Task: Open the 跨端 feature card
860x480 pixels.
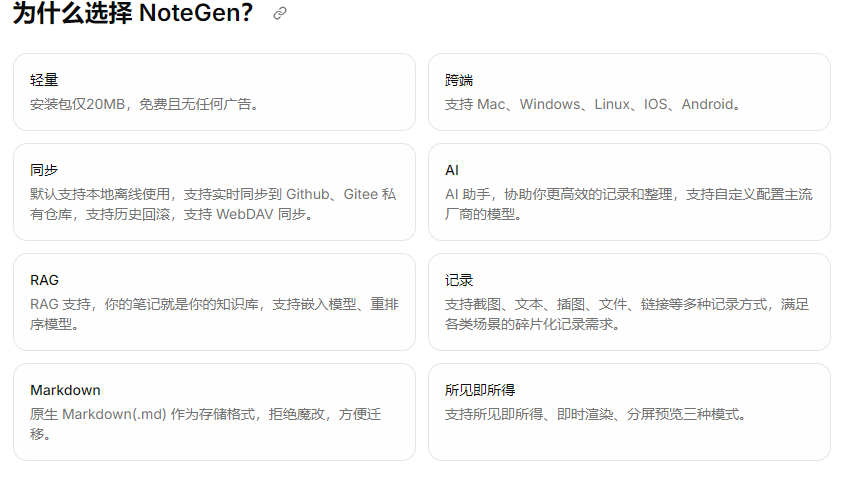Action: [x=629, y=92]
